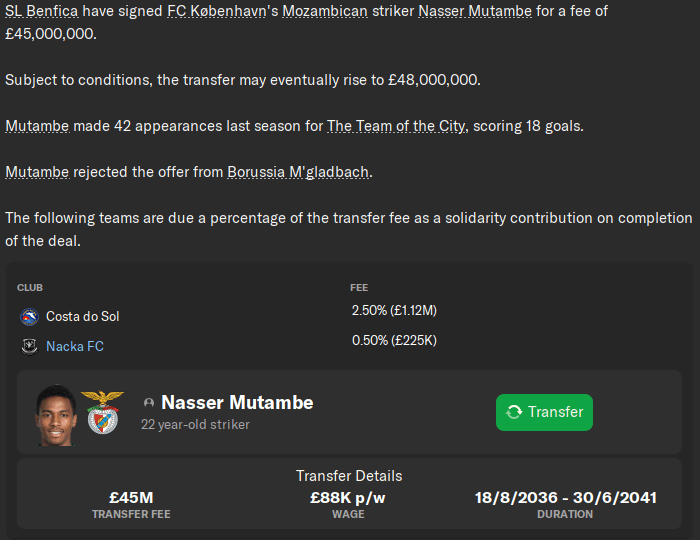The image size is (700, 540).
Task: Open the SL Benfica club link
Action: 41,12
